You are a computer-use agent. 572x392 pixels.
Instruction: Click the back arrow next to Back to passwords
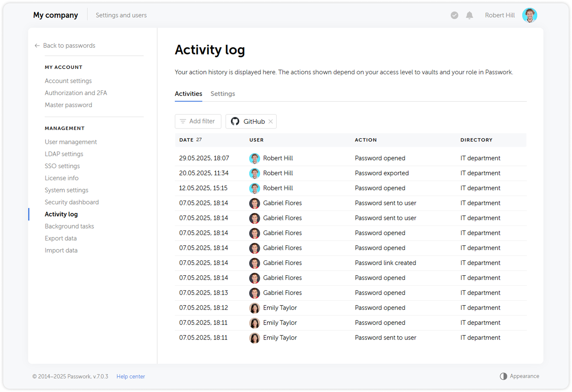[x=37, y=45]
